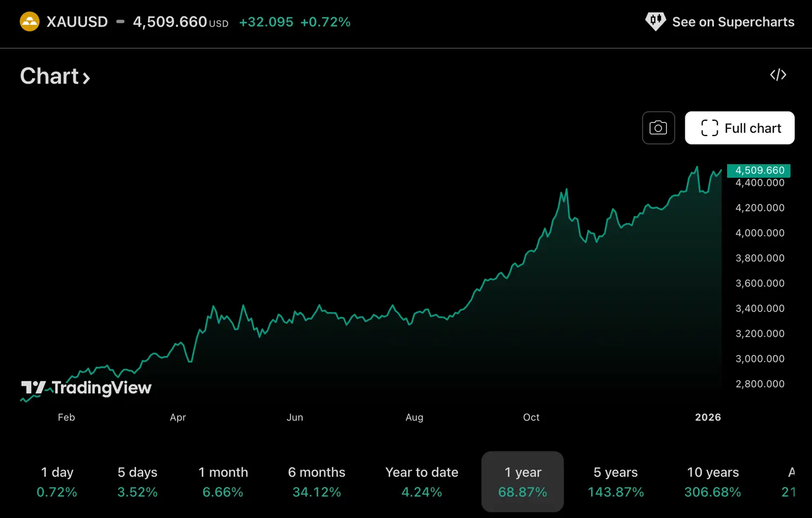Image resolution: width=812 pixels, height=518 pixels.
Task: Click the TradingView logo on the chart
Action: pyautogui.click(x=86, y=387)
